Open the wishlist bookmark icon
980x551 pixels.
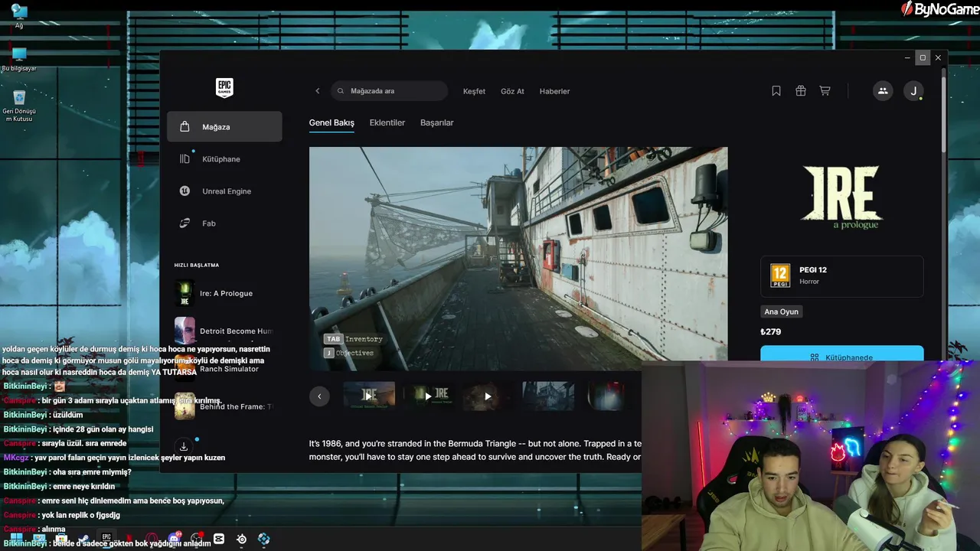(x=776, y=91)
